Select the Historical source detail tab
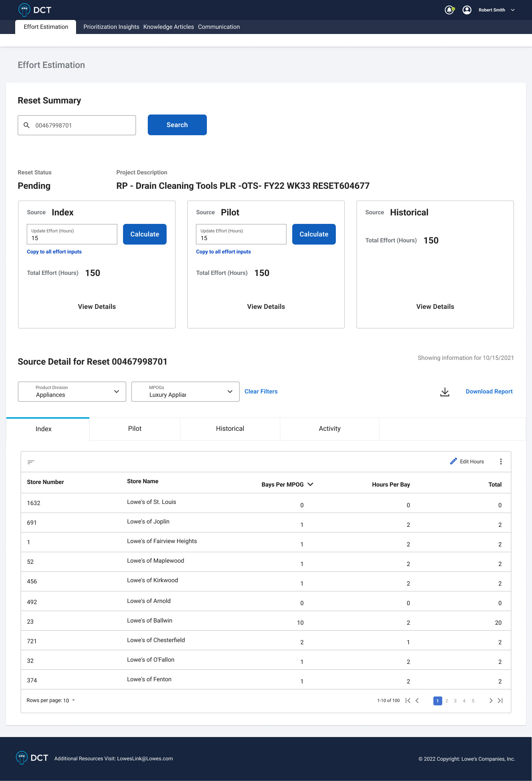 tap(230, 429)
